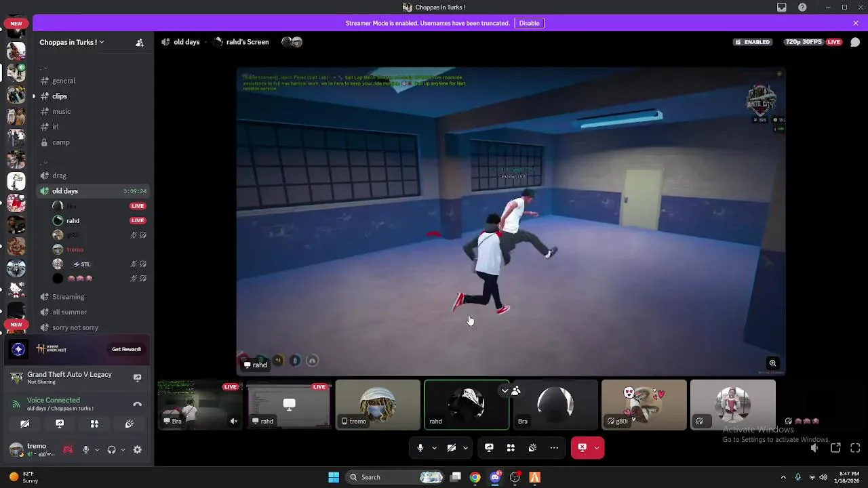
Task: Open the Choppas in Turks server dropdown
Action: point(72,42)
